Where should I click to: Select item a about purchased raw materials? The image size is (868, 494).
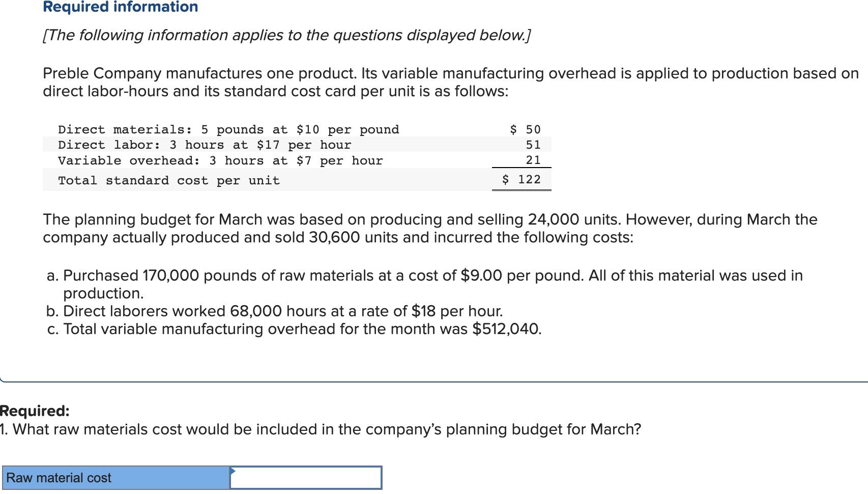[x=425, y=276]
